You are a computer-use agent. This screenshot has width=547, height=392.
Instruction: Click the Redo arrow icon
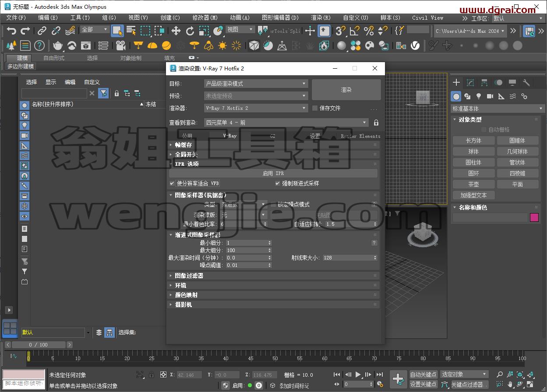pyautogui.click(x=25, y=31)
